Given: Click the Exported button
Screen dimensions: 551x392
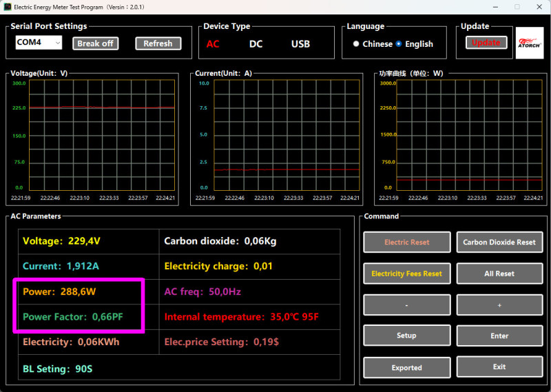Looking at the screenshot, I should point(406,367).
